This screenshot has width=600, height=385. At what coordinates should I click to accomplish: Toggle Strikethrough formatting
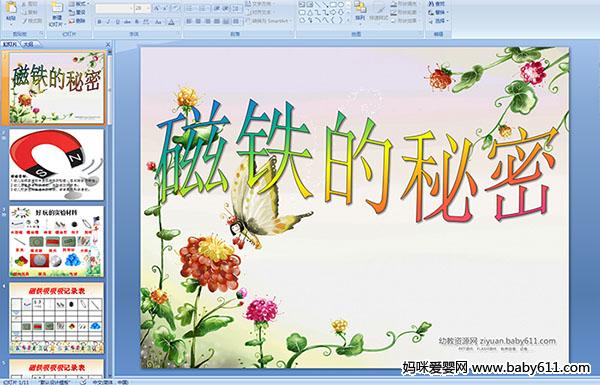pos(127,22)
